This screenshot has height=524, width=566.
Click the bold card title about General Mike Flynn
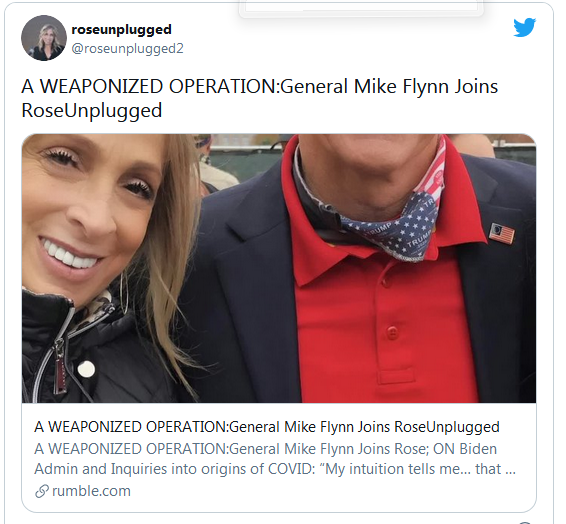pyautogui.click(x=267, y=427)
